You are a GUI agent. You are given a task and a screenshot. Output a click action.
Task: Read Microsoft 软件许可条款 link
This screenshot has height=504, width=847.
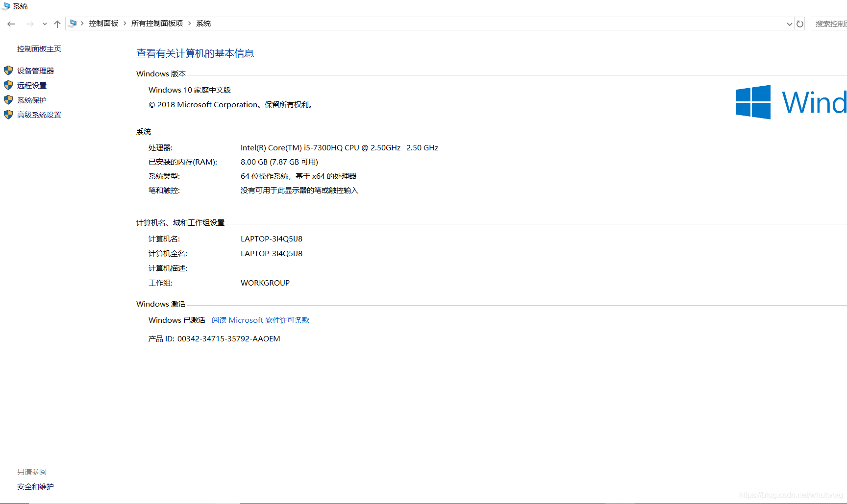pyautogui.click(x=261, y=320)
